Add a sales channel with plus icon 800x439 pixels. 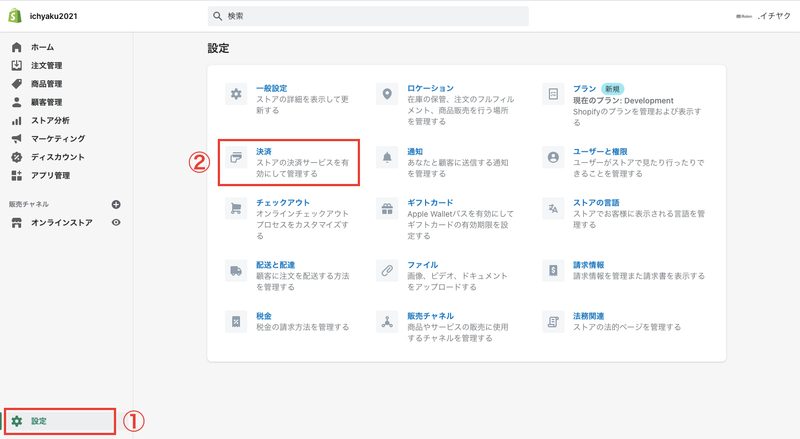pos(116,204)
